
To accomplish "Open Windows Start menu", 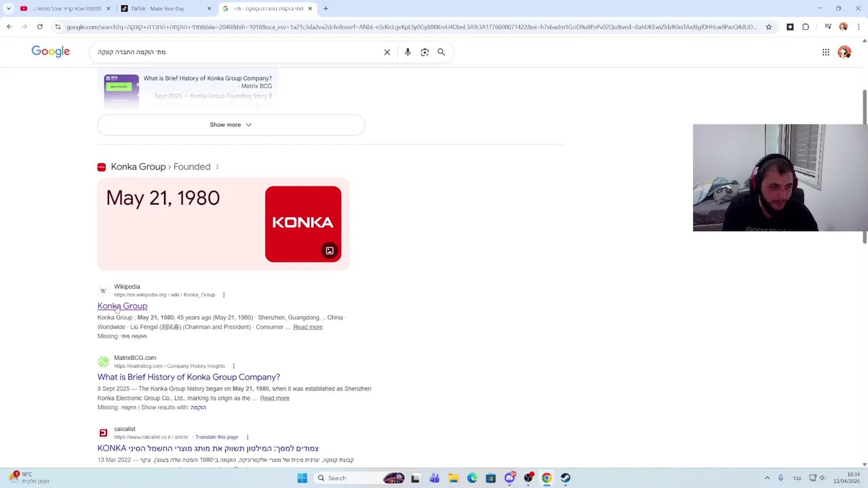I will pyautogui.click(x=302, y=478).
